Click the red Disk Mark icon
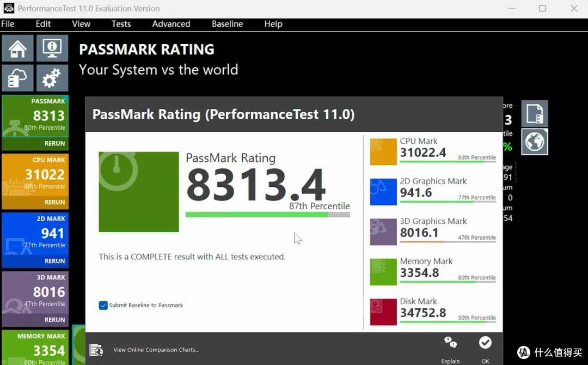The width and height of the screenshot is (588, 365). pos(383,312)
